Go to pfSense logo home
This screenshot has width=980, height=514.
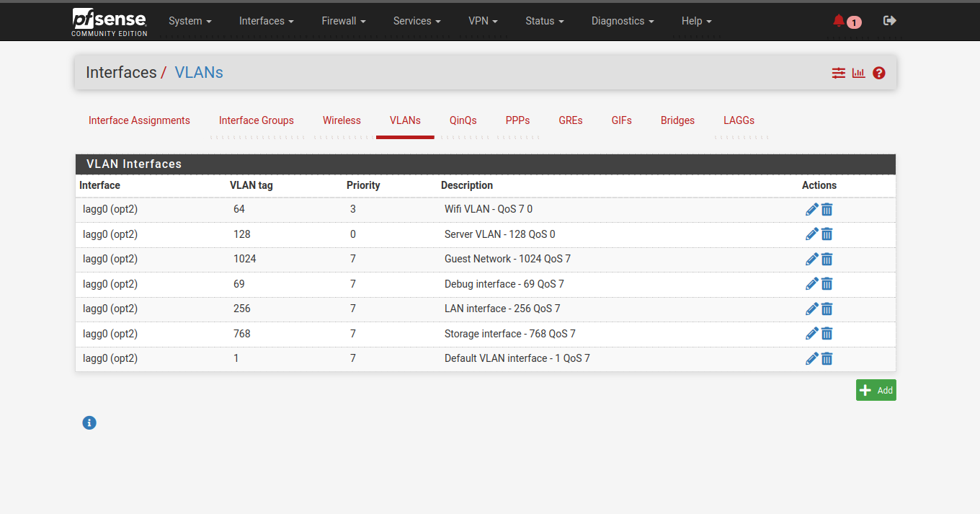point(110,22)
